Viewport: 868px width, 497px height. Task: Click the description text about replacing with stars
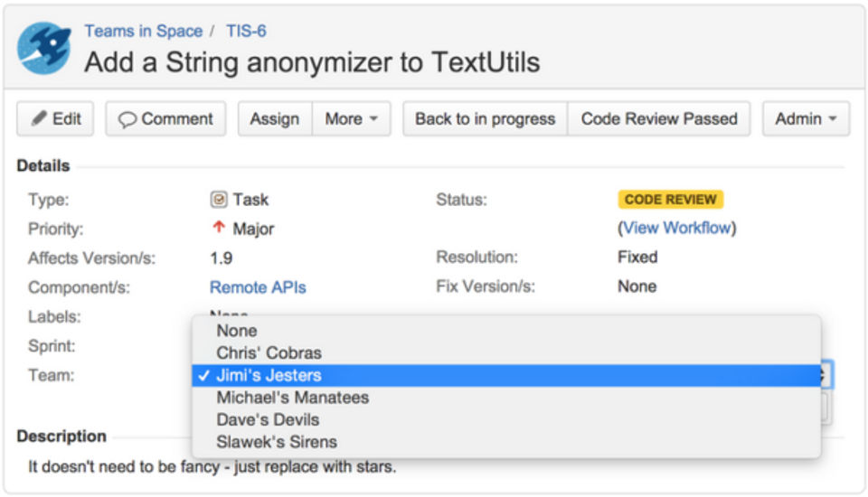tap(212, 466)
